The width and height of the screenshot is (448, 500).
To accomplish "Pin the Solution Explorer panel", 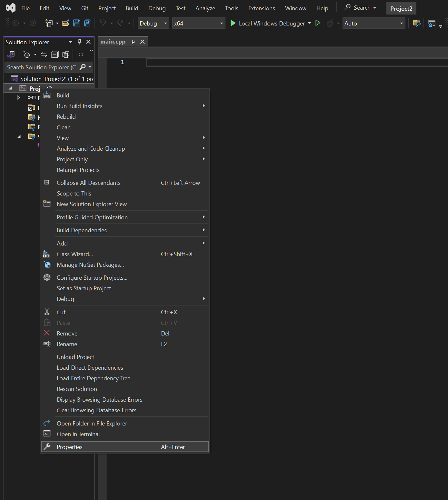I will coord(80,42).
